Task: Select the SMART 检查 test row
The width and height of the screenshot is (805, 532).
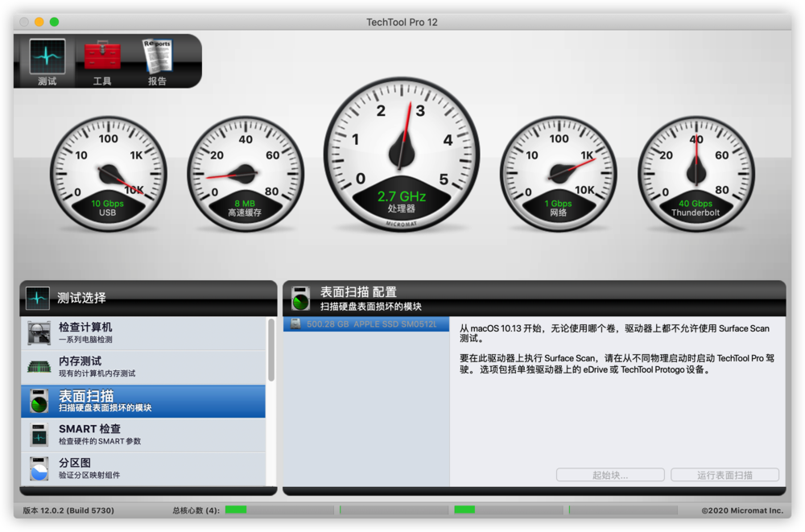Action: coord(143,435)
